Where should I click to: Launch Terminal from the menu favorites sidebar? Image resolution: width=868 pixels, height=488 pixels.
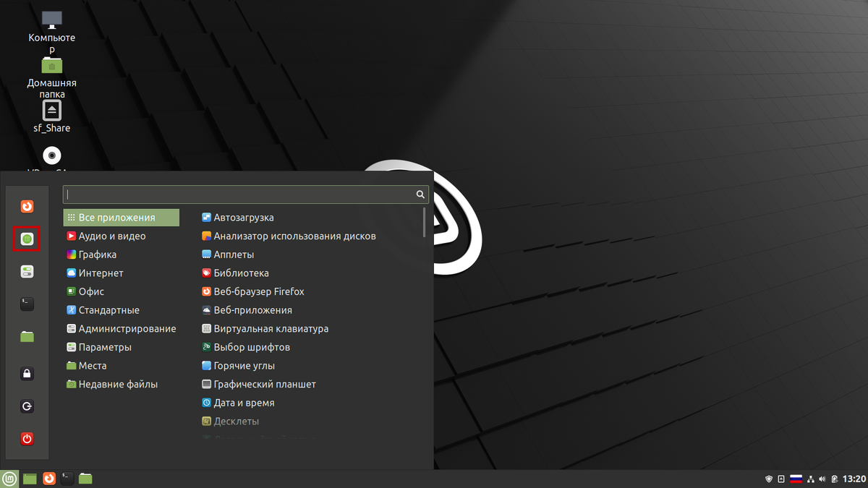[27, 304]
